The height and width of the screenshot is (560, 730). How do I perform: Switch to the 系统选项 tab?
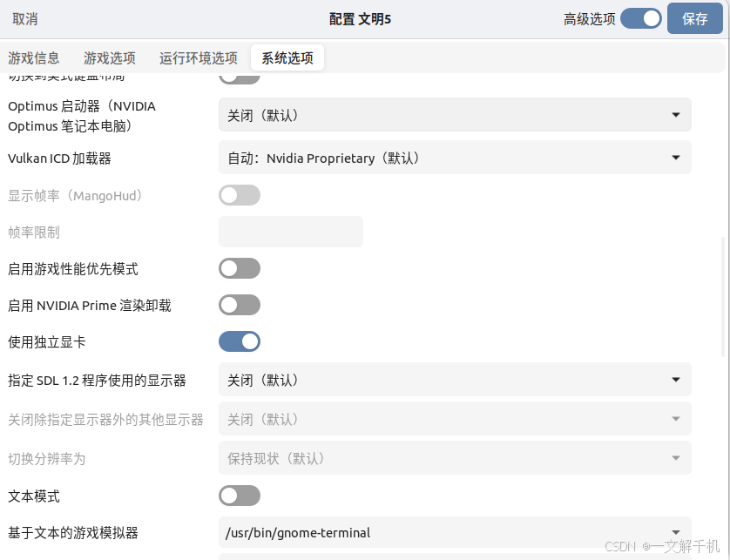tap(287, 58)
